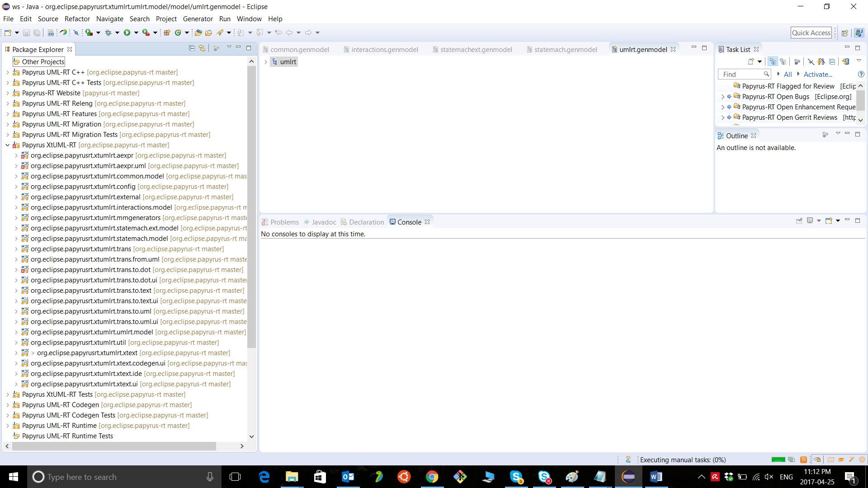The image size is (868, 488).
Task: Open the Refactor menu
Action: [77, 19]
